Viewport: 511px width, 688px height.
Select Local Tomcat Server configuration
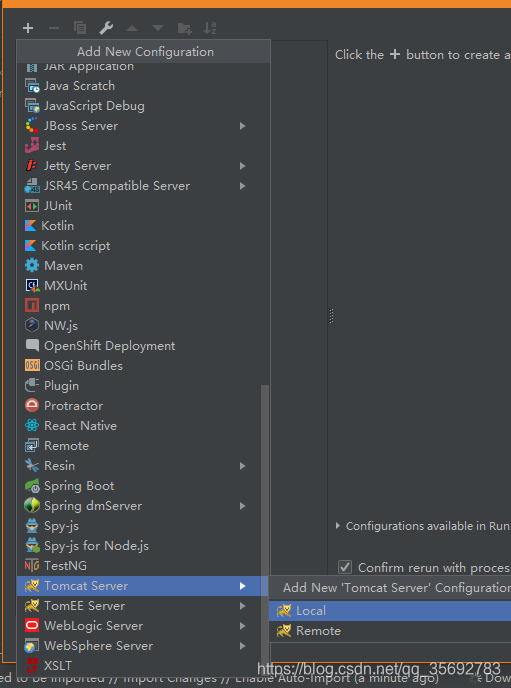[390, 611]
